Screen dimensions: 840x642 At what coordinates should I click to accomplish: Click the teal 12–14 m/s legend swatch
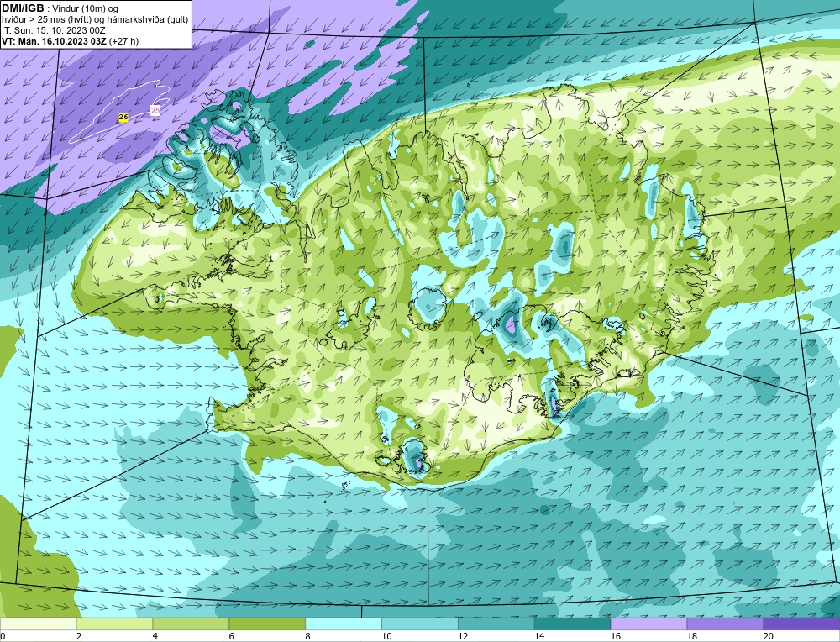click(x=496, y=624)
